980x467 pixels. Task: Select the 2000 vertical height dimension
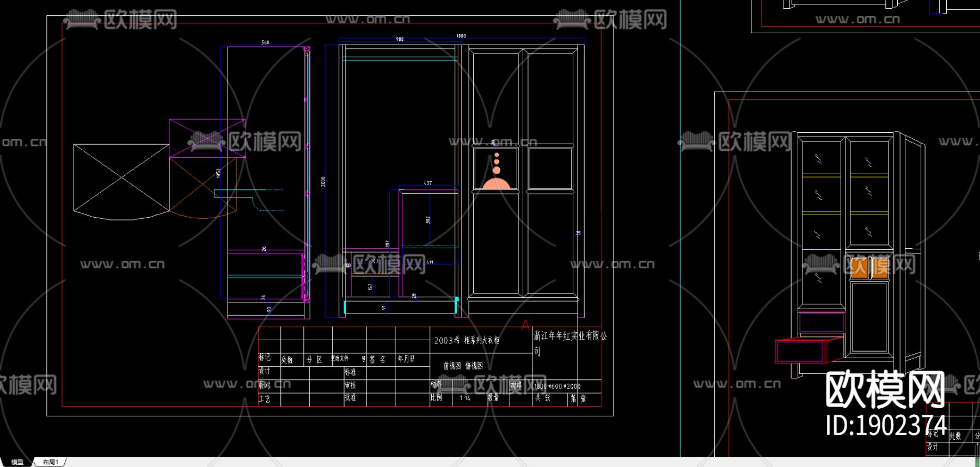click(x=323, y=181)
